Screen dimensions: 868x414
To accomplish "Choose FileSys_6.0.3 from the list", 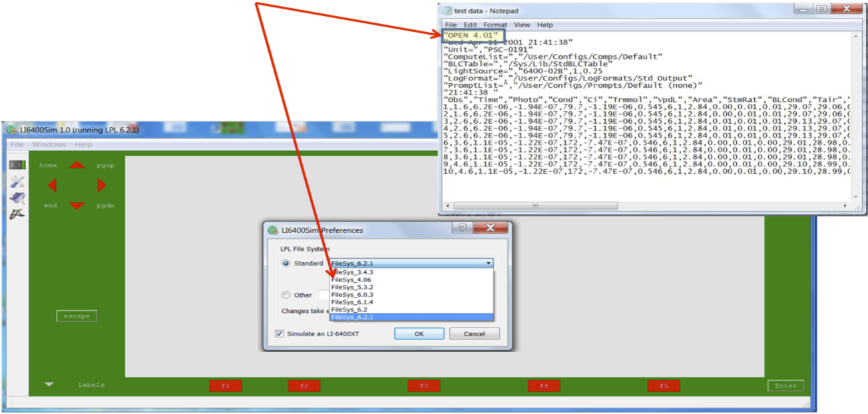I will click(x=411, y=294).
